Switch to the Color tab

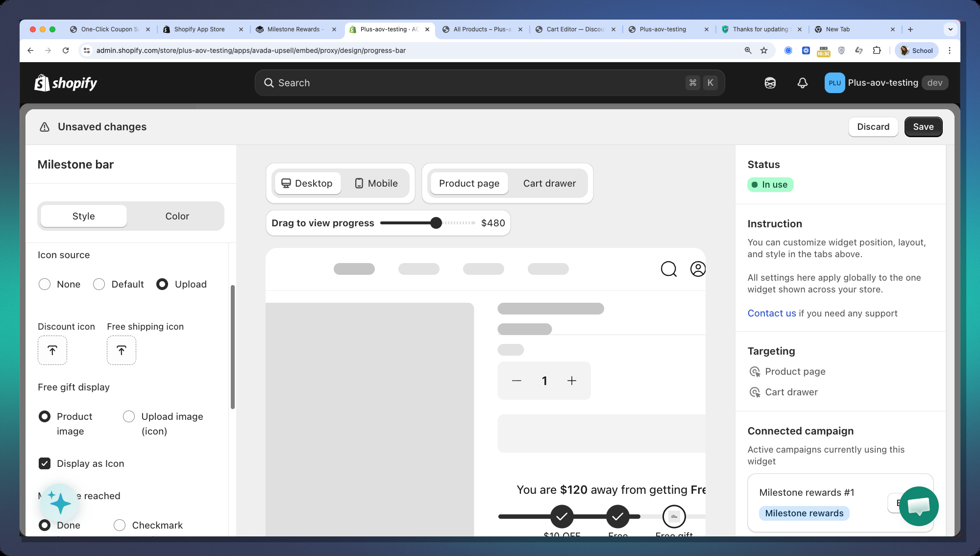click(x=177, y=216)
